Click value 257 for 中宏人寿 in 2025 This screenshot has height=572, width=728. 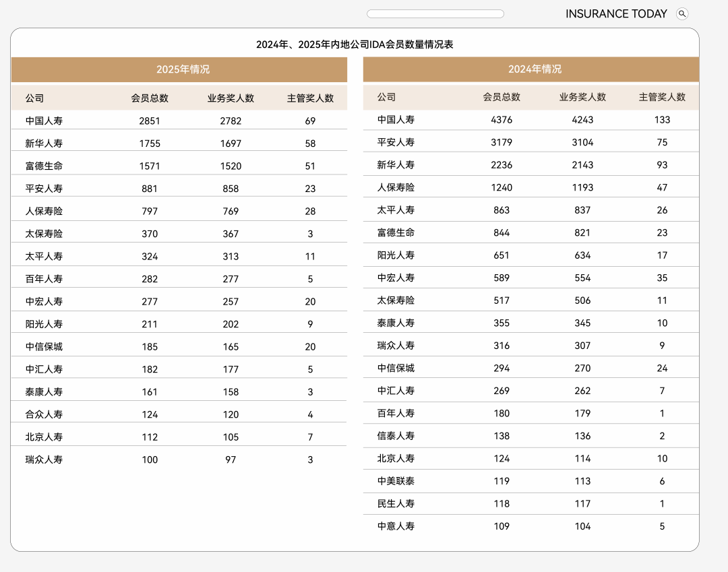(231, 302)
